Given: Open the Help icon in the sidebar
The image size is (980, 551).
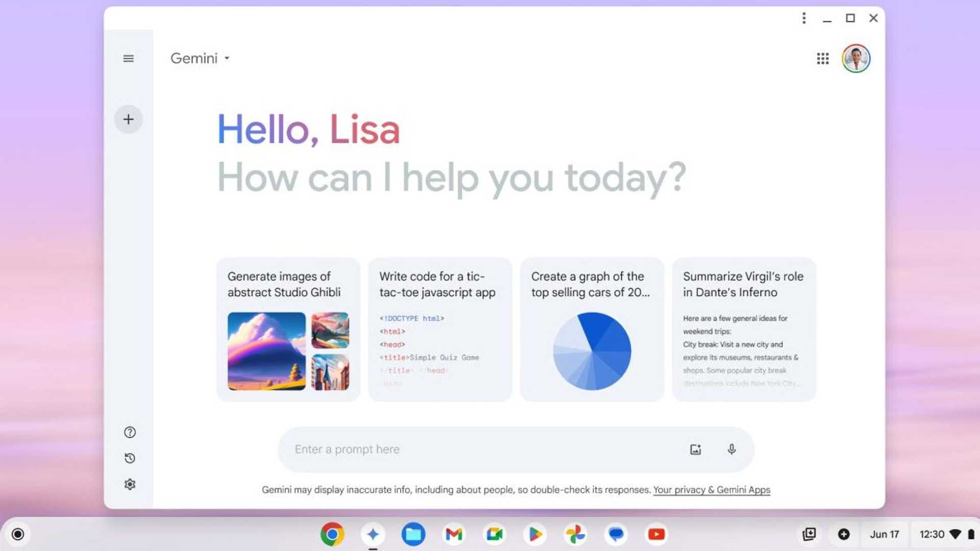Looking at the screenshot, I should pos(130,432).
